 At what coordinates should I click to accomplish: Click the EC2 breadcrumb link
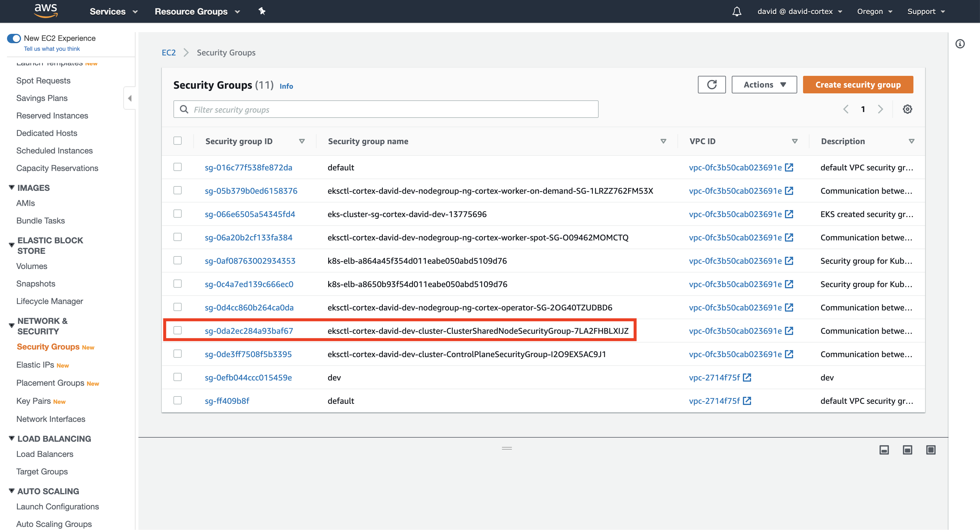(x=168, y=53)
